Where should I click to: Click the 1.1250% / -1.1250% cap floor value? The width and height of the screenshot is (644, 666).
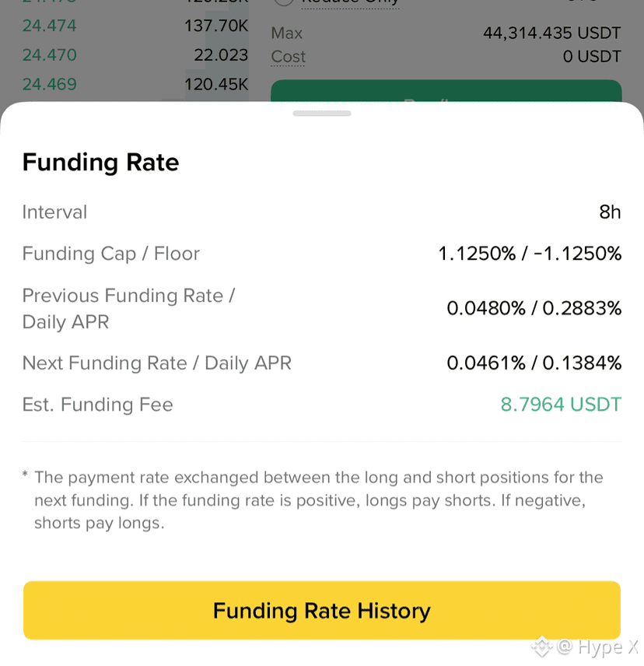[530, 254]
